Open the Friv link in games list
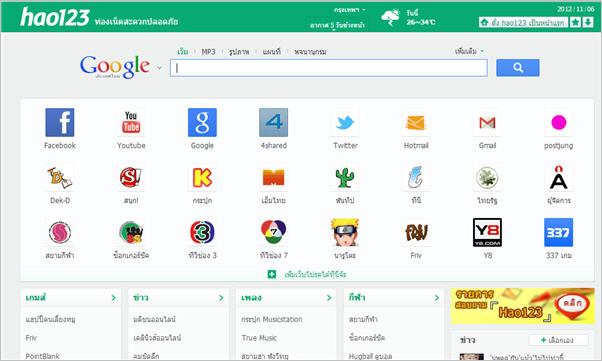Screen dimensions: 602x361 coord(31,338)
